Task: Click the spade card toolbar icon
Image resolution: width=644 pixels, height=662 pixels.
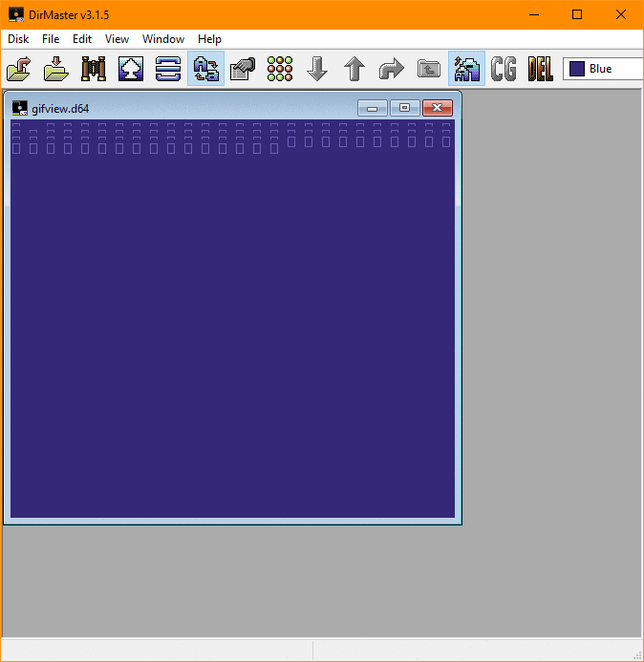Action: click(x=131, y=69)
